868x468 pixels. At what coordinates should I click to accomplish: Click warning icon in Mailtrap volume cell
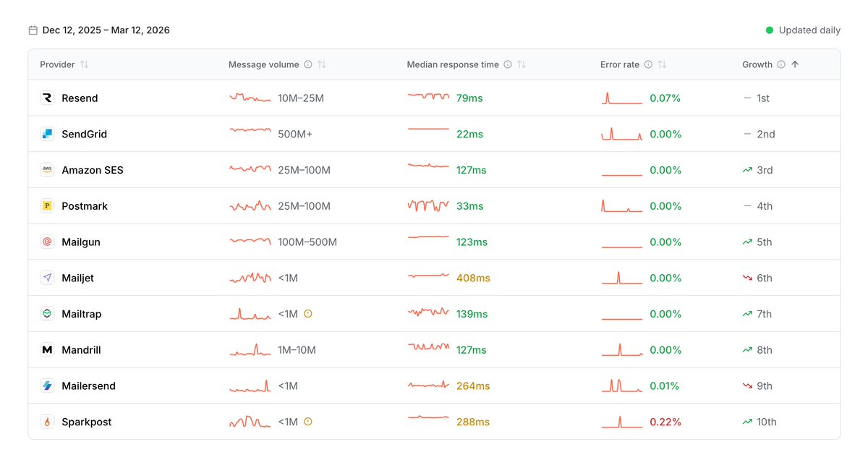(307, 314)
